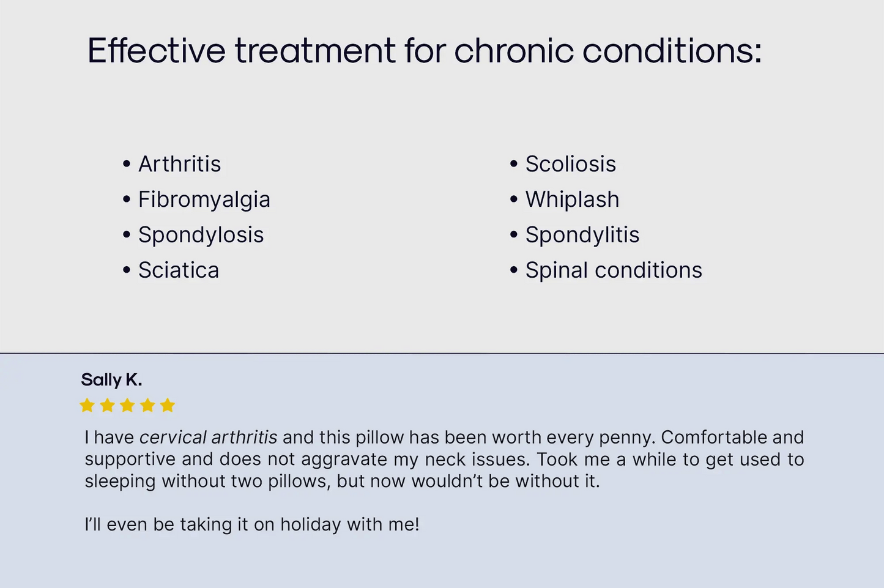Click the bullet point before Arthritis
This screenshot has width=884, height=588.
tap(127, 164)
